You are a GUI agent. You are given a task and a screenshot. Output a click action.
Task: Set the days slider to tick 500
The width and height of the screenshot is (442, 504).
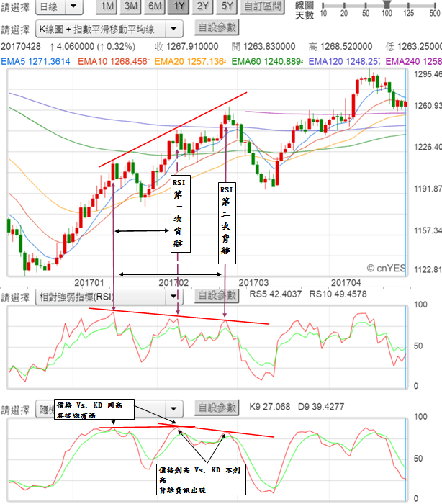(435, 6)
